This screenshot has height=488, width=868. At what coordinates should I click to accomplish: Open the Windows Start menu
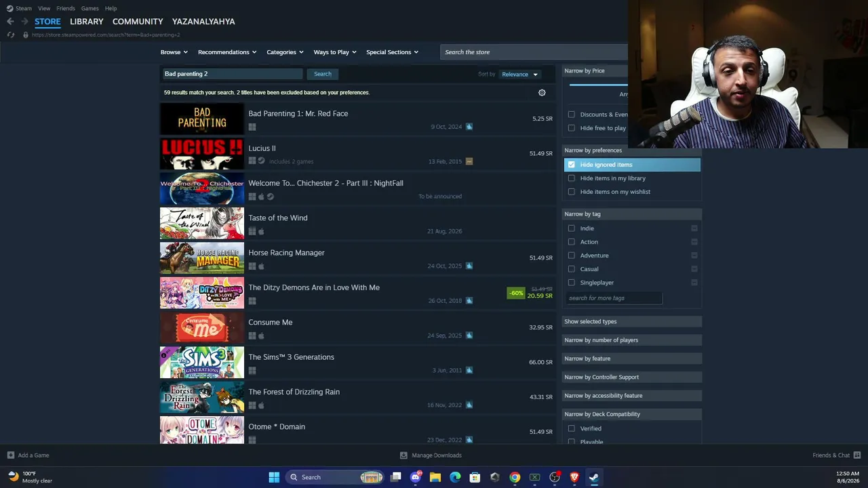tap(274, 477)
